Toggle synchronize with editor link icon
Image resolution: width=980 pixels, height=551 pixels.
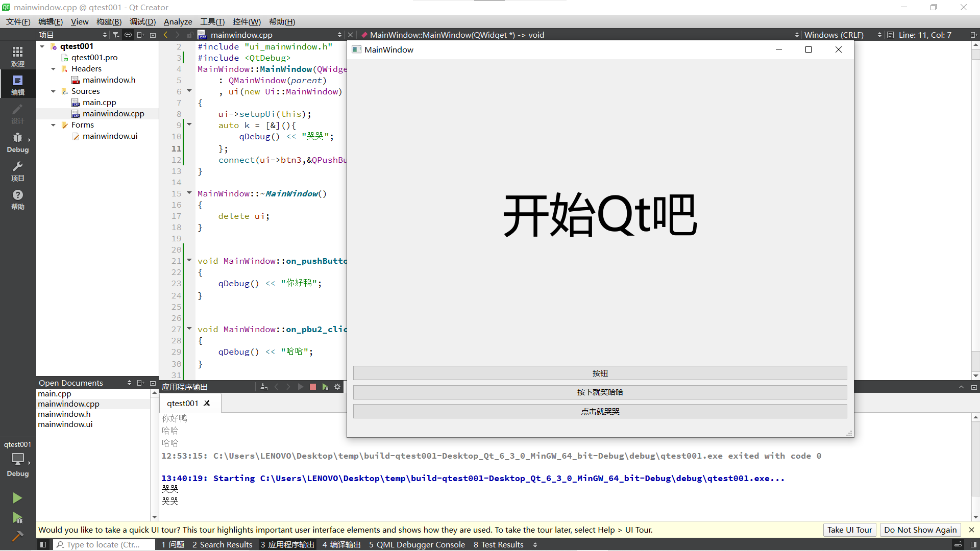pyautogui.click(x=128, y=35)
